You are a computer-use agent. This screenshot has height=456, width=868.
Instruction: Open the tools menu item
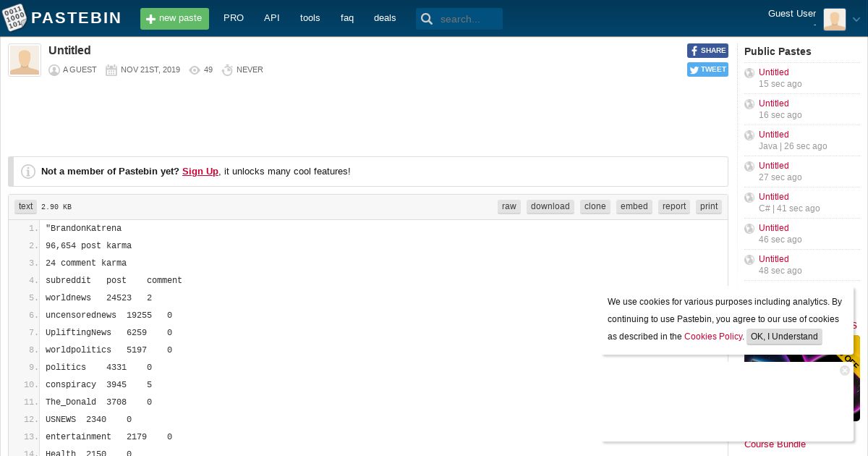pos(310,18)
